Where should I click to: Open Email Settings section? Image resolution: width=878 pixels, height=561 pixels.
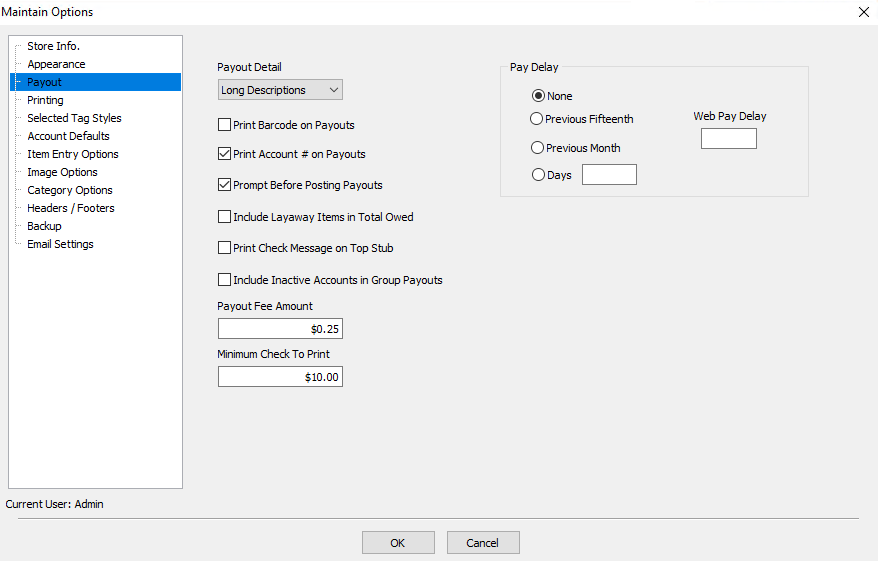tap(60, 244)
